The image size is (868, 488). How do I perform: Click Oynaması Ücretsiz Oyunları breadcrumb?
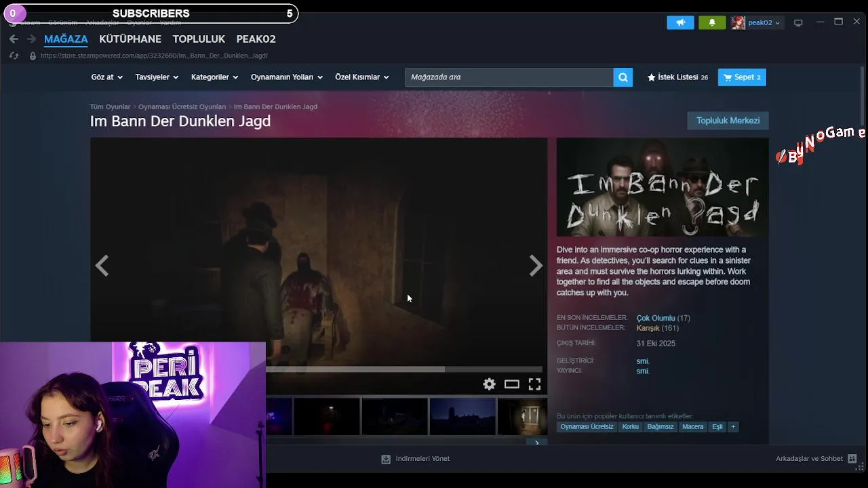coord(182,107)
